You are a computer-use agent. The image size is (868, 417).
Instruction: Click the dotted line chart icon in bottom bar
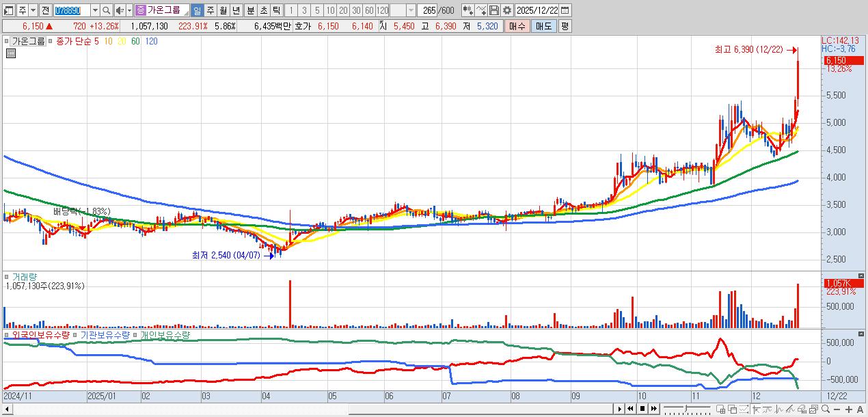[744, 409]
